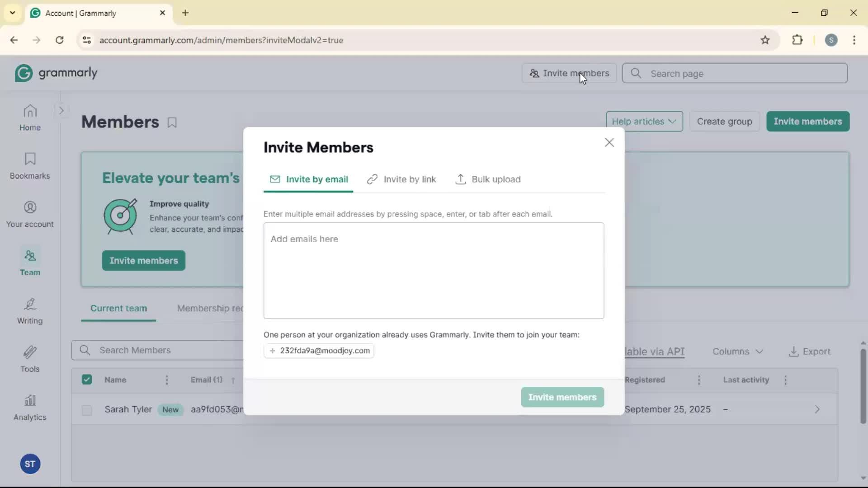868x488 pixels.
Task: Click the Add emails here field
Action: click(434, 271)
